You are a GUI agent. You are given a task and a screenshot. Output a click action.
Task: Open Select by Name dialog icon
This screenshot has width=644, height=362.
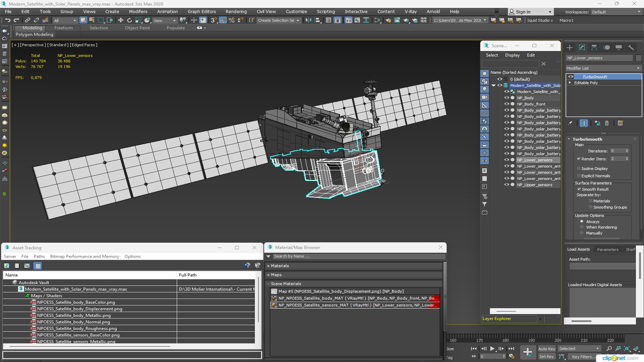pos(92,20)
